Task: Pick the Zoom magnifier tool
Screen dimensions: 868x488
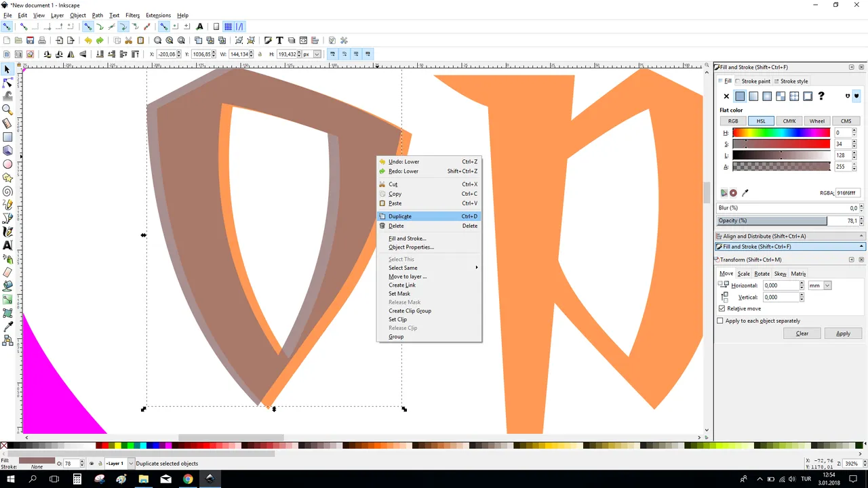Action: click(x=7, y=110)
